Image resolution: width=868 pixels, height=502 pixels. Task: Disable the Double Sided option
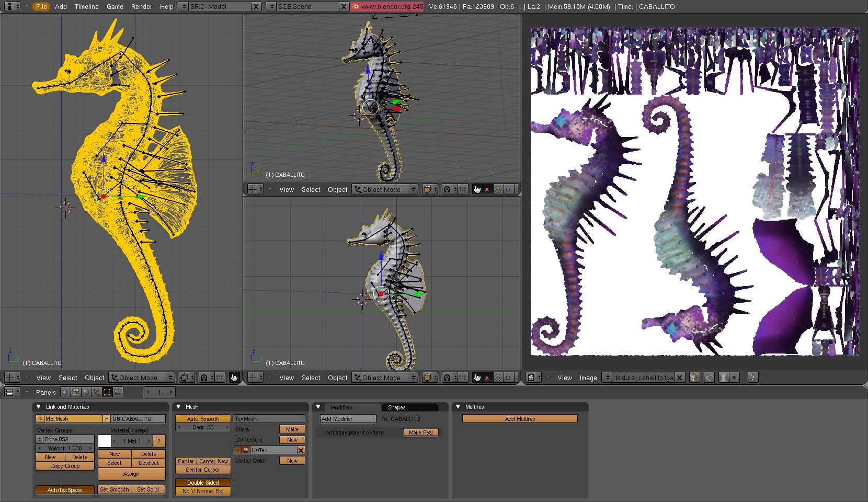tap(203, 483)
